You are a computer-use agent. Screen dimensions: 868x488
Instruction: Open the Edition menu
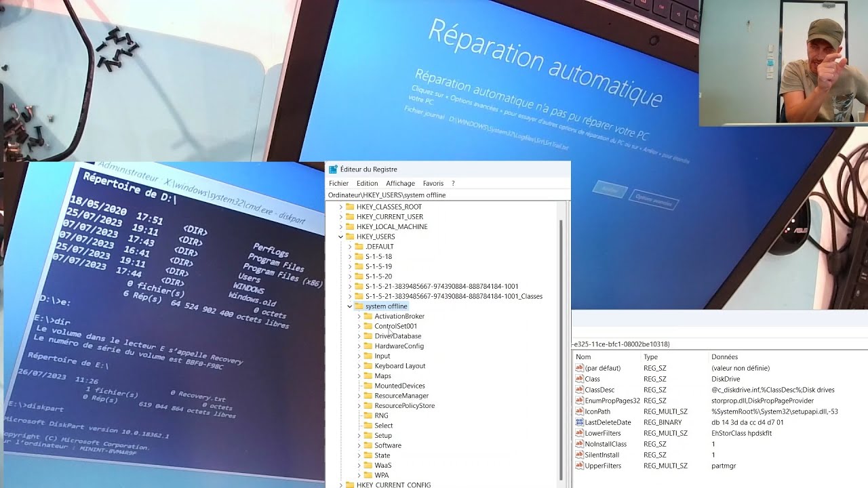coord(367,183)
